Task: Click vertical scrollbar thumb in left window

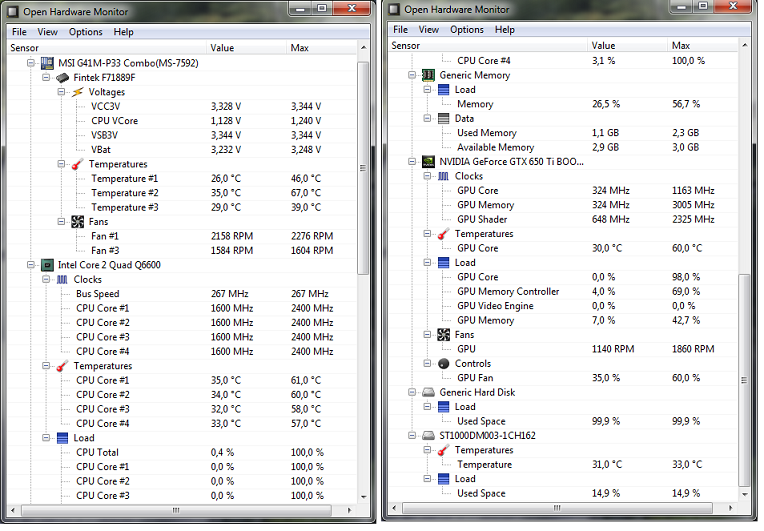Action: pos(363,168)
